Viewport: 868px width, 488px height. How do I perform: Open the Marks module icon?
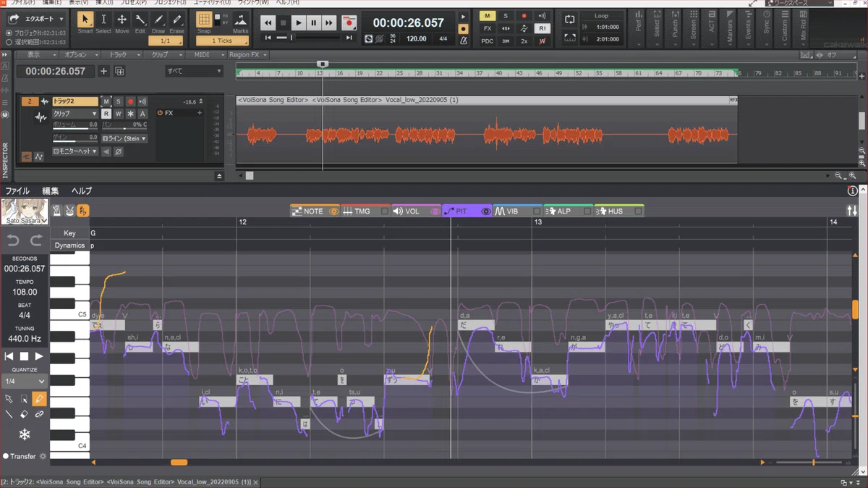(241, 20)
